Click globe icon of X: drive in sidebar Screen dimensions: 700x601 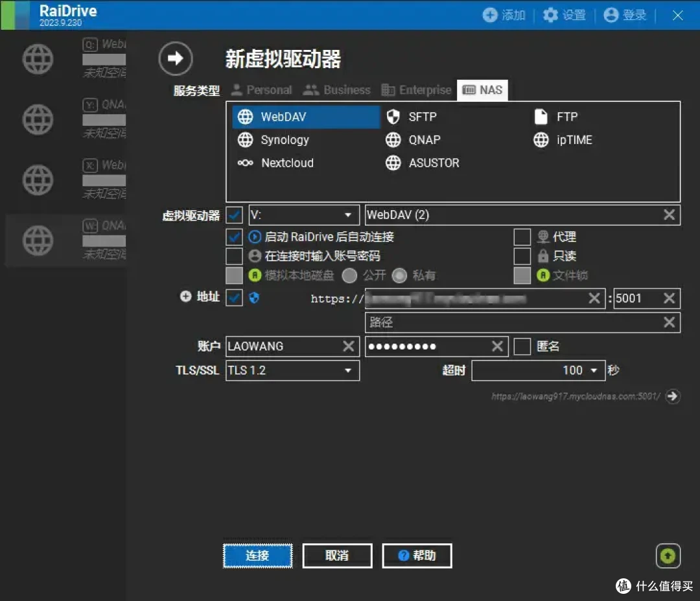click(38, 180)
